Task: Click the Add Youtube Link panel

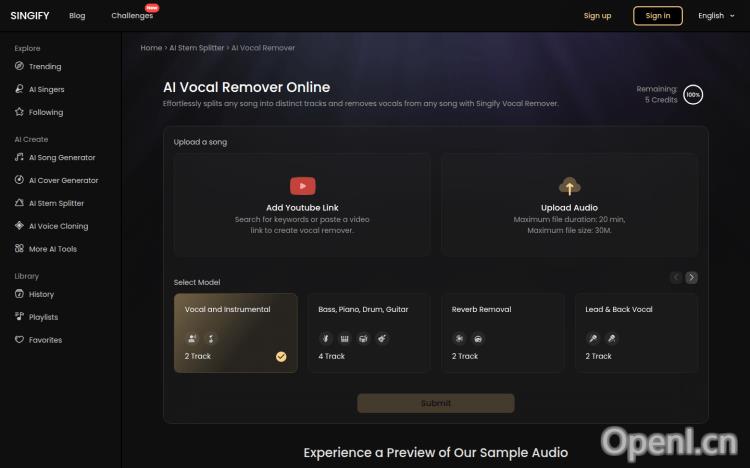Action: [302, 205]
